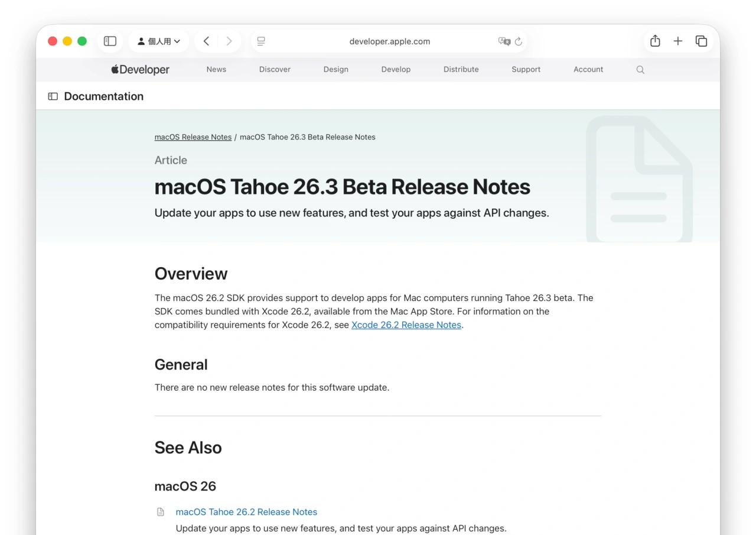Open a new tab with the plus icon
The width and height of the screenshot is (756, 535).
(677, 41)
